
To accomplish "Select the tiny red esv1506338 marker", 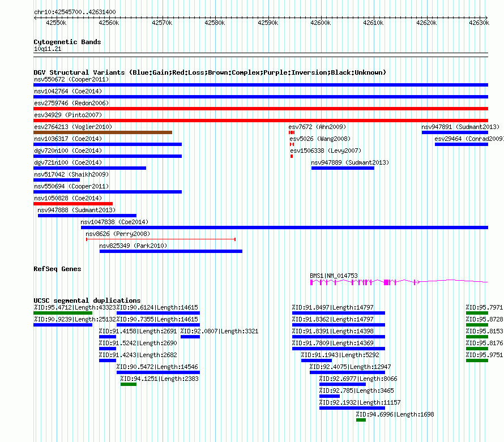I will [292, 156].
